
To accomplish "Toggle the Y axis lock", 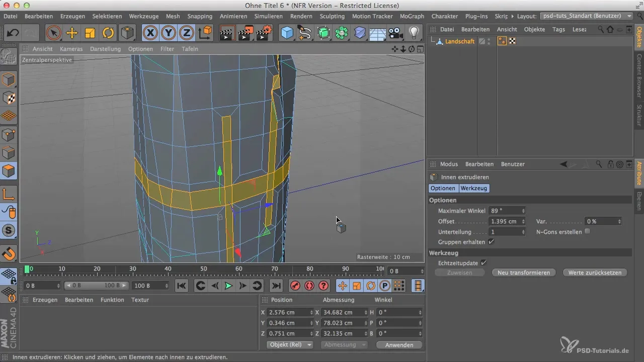I will [169, 33].
